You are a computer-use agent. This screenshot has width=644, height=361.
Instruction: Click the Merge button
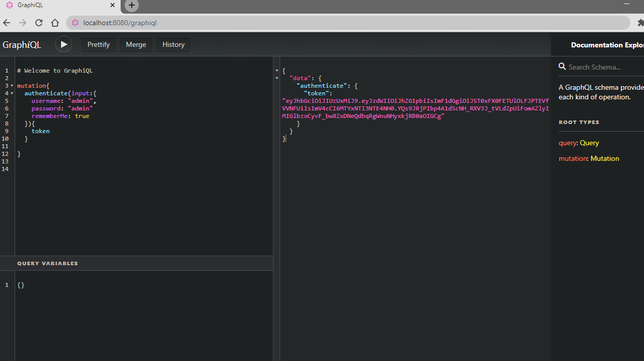click(136, 44)
